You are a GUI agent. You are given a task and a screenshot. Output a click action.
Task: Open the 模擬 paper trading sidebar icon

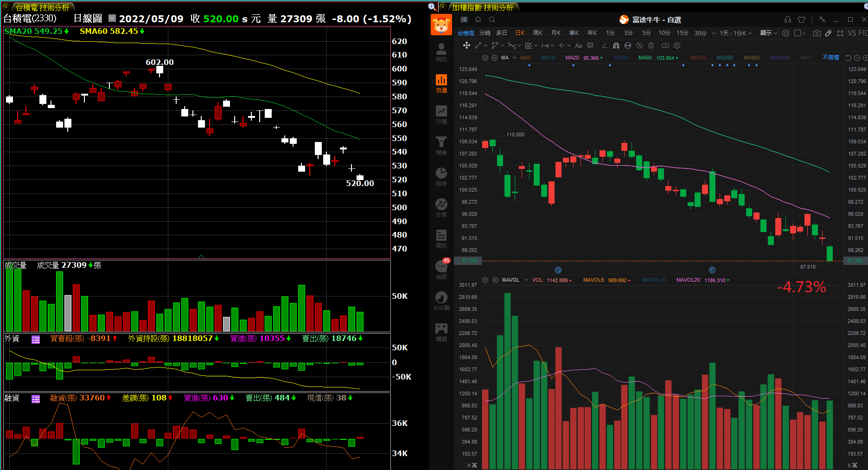tap(441, 332)
